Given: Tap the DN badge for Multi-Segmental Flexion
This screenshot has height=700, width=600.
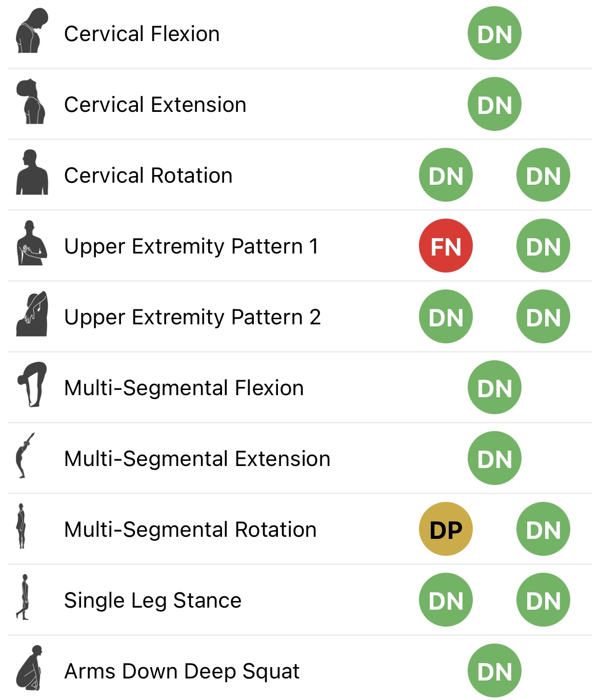Looking at the screenshot, I should pos(494,387).
